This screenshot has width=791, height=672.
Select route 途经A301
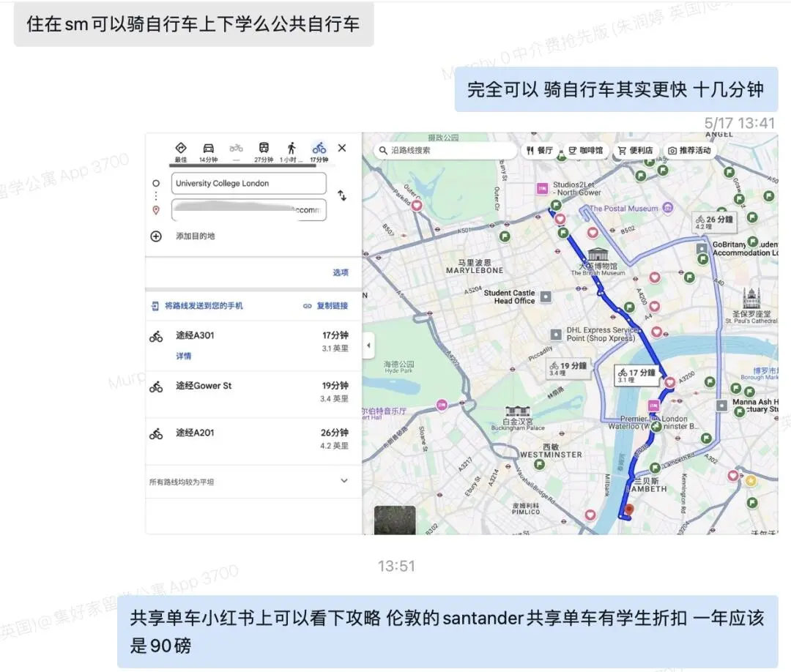253,346
